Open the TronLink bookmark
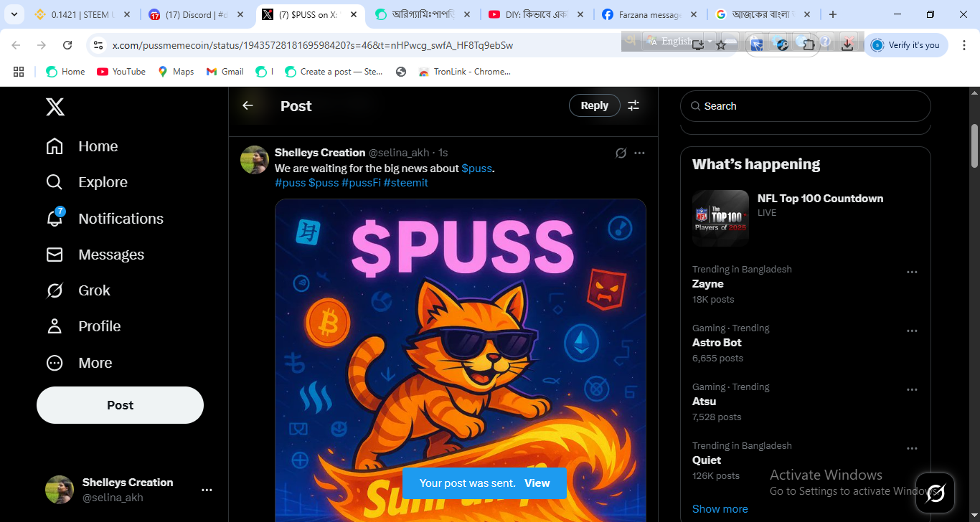The height and width of the screenshot is (522, 980). coord(464,72)
